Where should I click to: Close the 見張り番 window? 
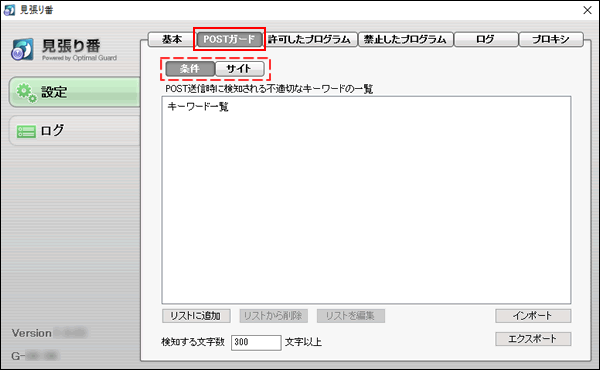(x=587, y=10)
